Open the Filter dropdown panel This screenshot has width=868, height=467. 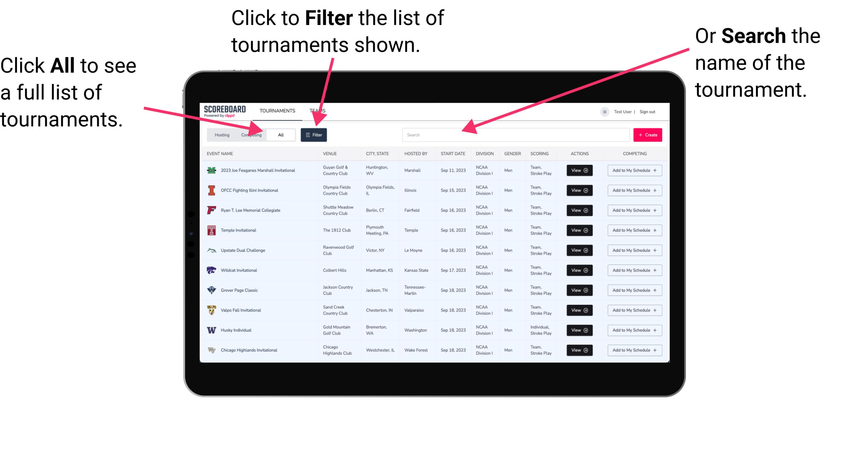[315, 135]
